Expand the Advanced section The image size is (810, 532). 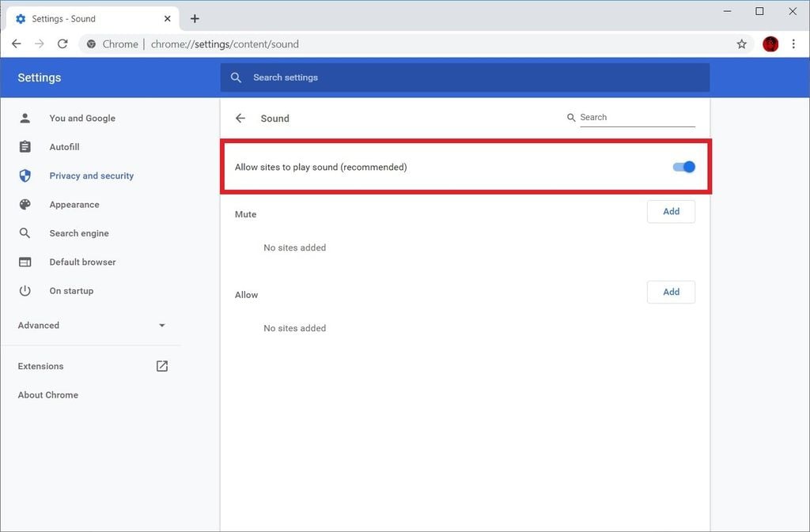(x=93, y=325)
